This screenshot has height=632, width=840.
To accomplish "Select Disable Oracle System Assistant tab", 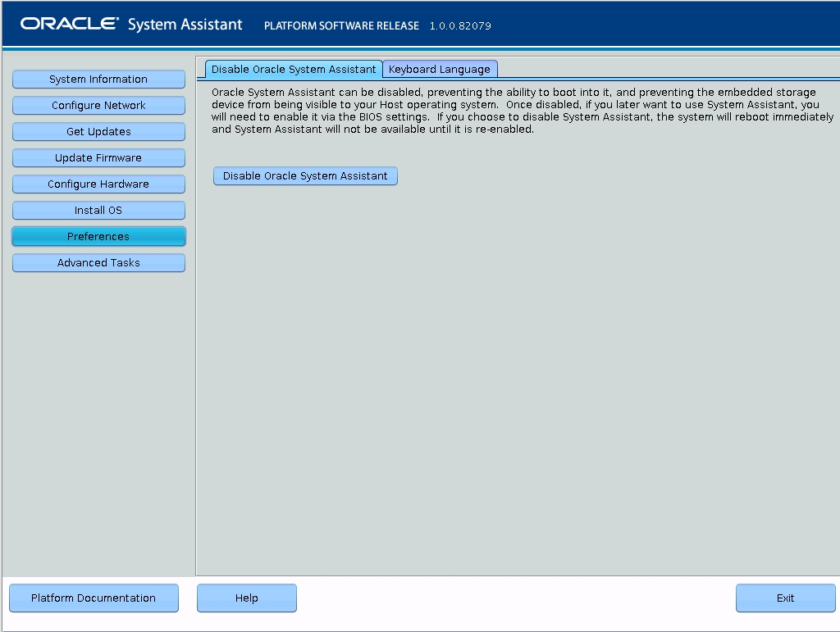I will click(x=294, y=69).
